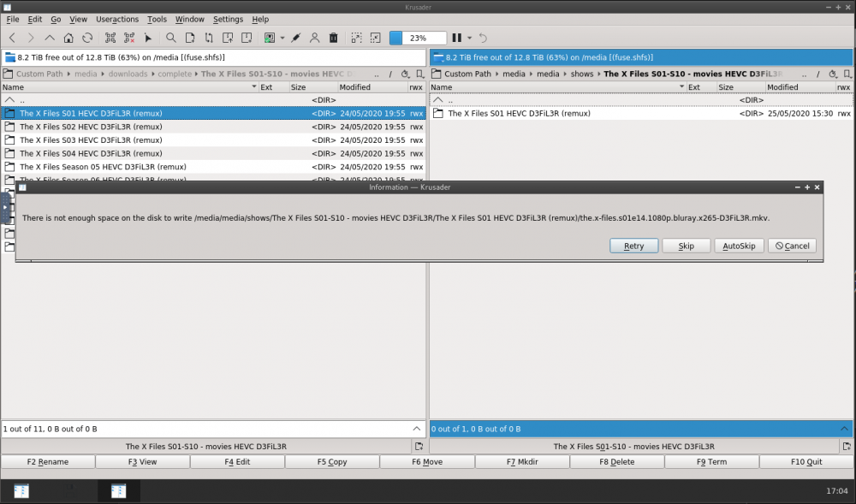
Task: Open the Tools menu
Action: pyautogui.click(x=157, y=19)
